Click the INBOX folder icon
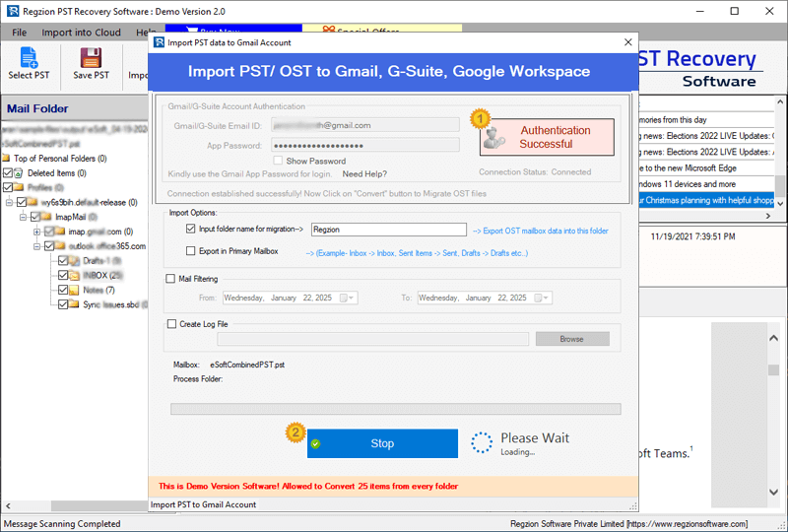The image size is (788, 532). point(74,275)
